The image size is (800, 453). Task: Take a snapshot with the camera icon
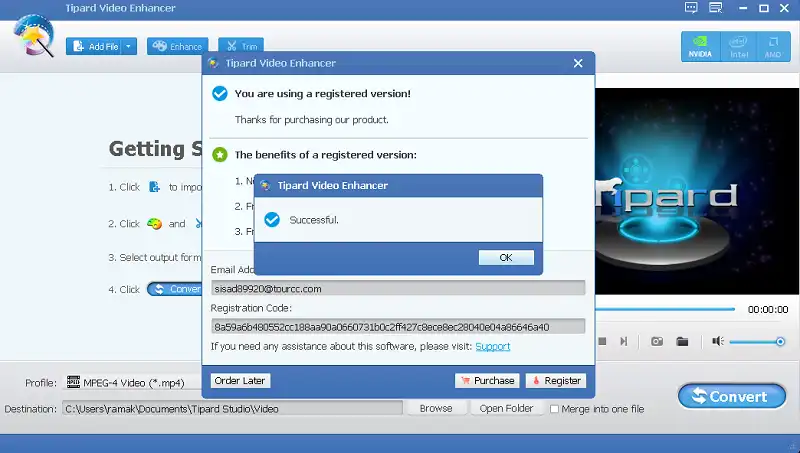coord(657,341)
